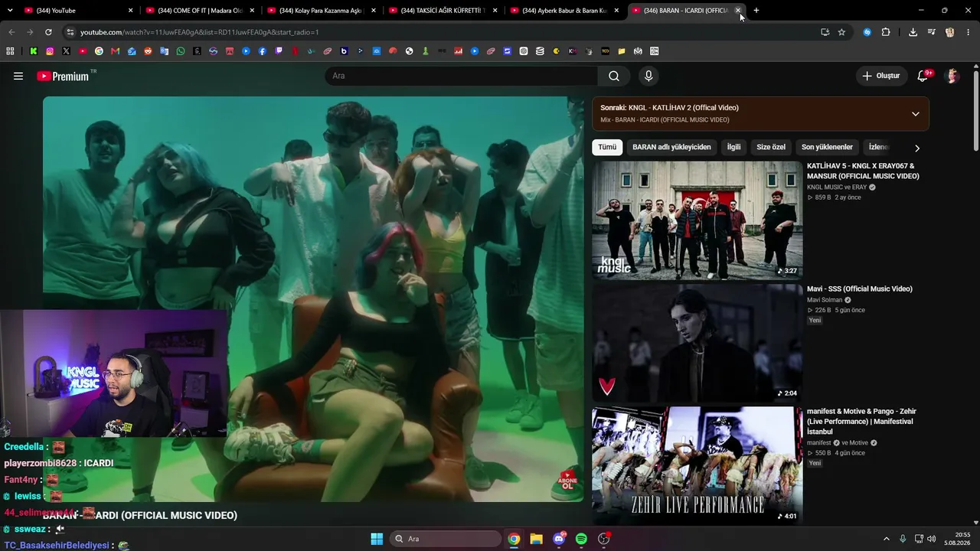This screenshot has height=551, width=980.
Task: View site information icon in address bar
Action: click(70, 32)
